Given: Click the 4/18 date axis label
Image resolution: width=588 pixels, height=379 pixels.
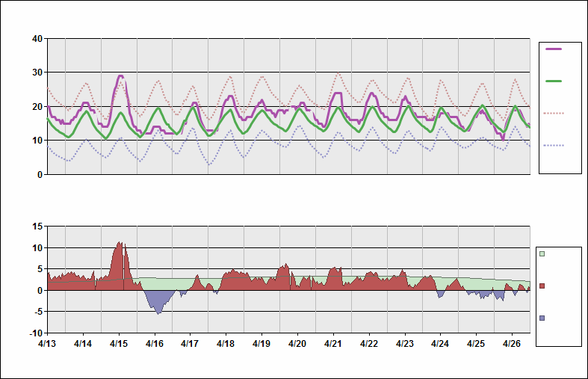Looking at the screenshot, I should [226, 344].
